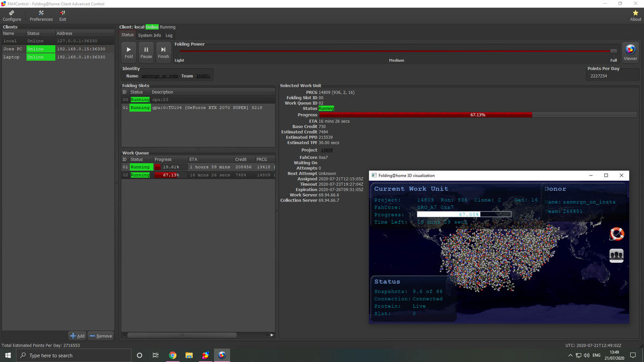
Task: Switch to Google Chrome on the taskbar
Action: pos(173,355)
